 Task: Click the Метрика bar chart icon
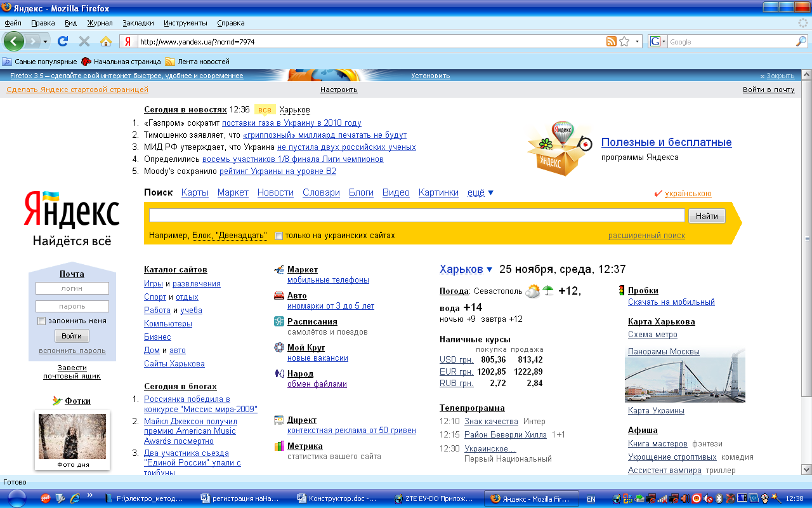279,446
